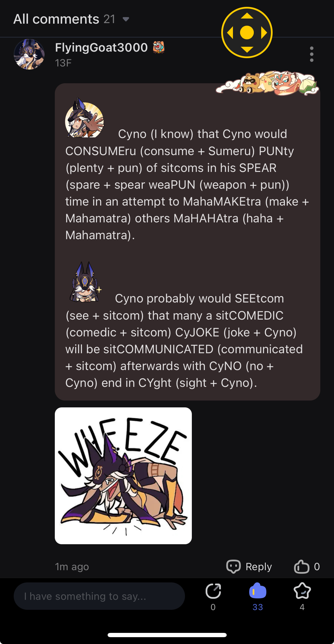The image size is (334, 644).
Task: Tap the badge icon beside FlyingGoat3000
Action: point(159,47)
